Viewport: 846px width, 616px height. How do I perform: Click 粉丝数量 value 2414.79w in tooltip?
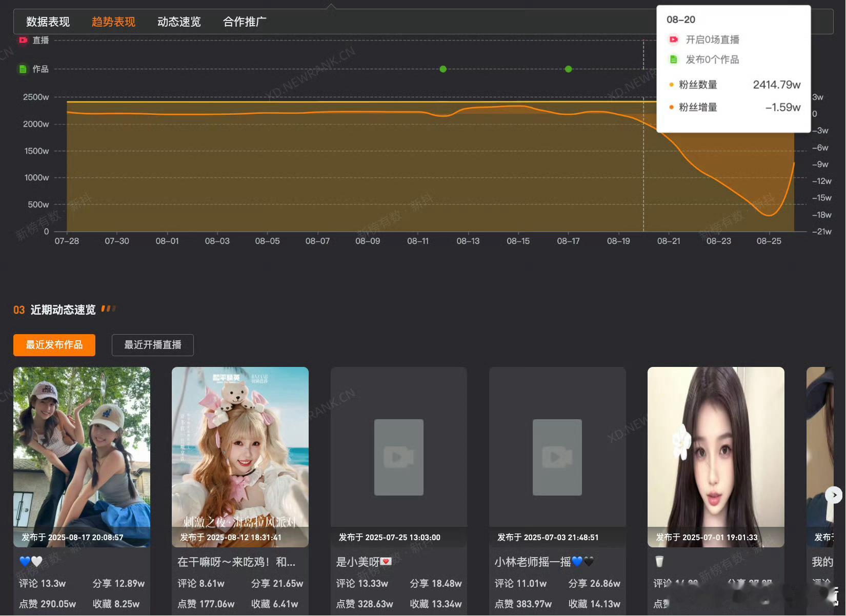776,85
